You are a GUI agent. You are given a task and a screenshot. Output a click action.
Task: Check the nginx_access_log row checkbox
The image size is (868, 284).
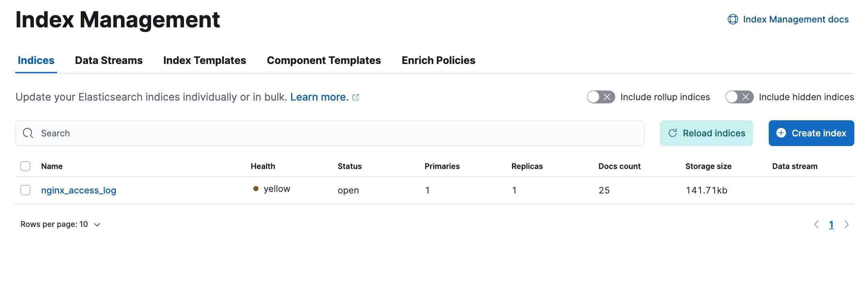pos(25,190)
